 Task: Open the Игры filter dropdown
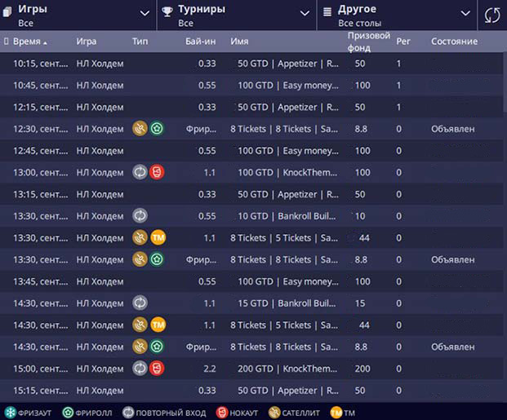[x=78, y=15]
